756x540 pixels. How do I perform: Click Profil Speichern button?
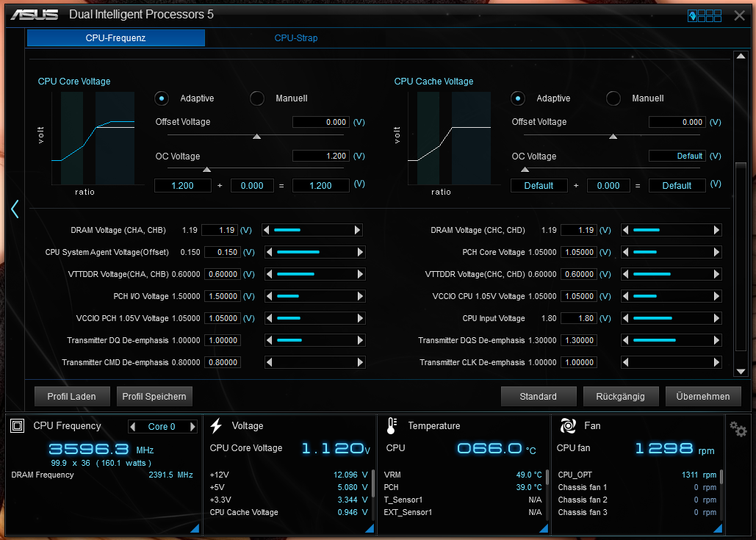coord(154,396)
